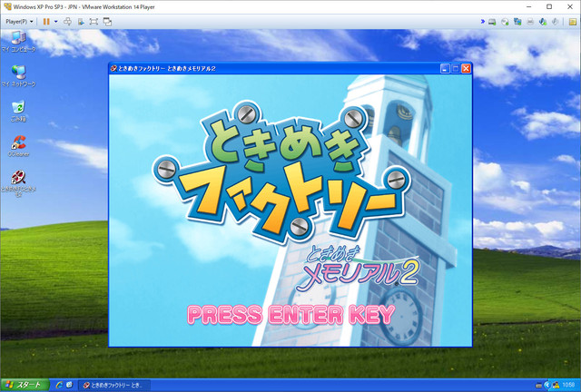Expand hidden tray icons with round arrow
Image resolution: width=581 pixels, height=392 pixels.
547,386
